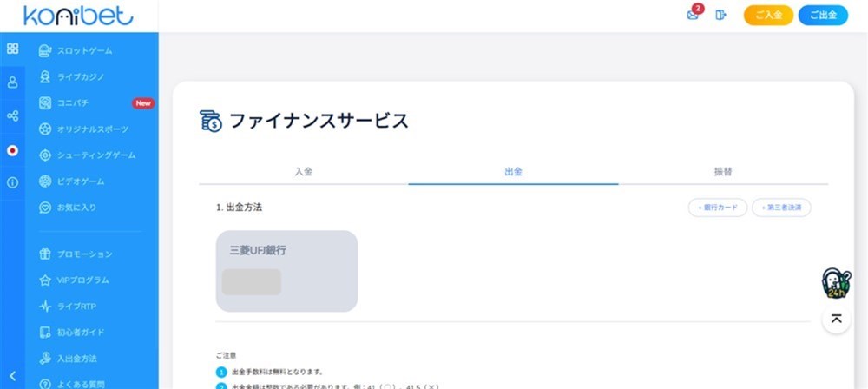Open スロットゲーム in the sidebar

point(84,50)
